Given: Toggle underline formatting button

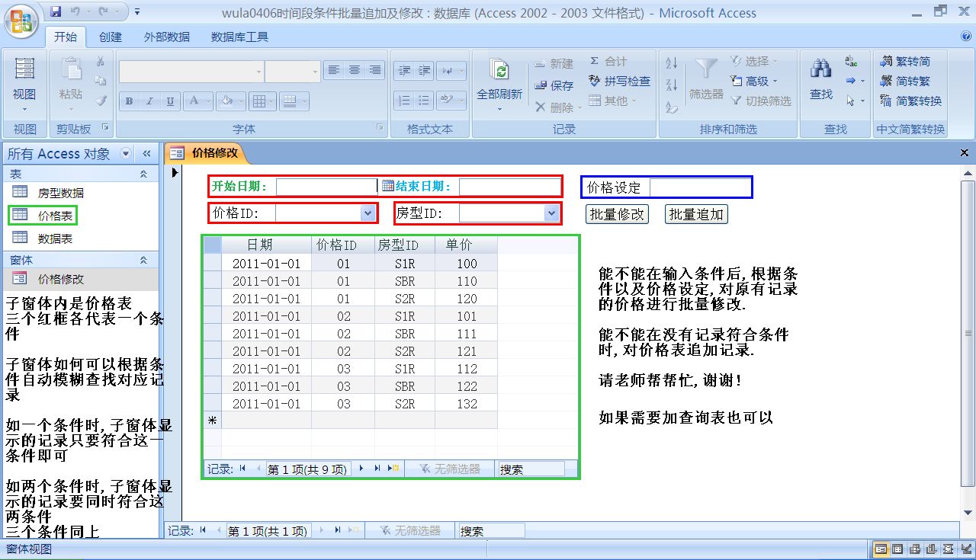Looking at the screenshot, I should (170, 101).
